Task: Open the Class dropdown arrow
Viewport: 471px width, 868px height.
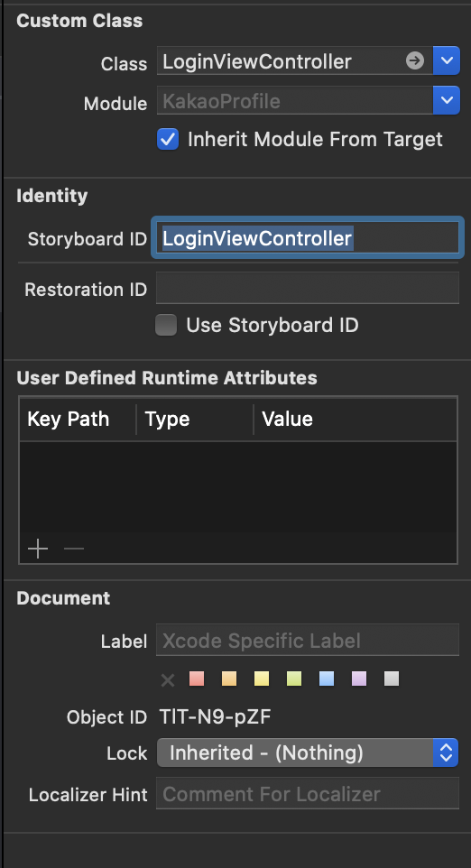Action: [446, 60]
